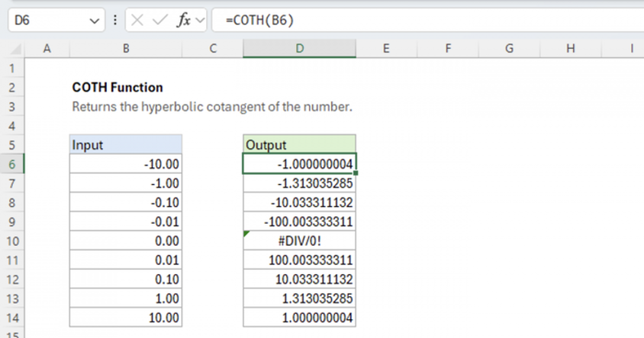The height and width of the screenshot is (338, 644).
Task: Click the cell containing #DIV/0!
Action: pos(299,240)
